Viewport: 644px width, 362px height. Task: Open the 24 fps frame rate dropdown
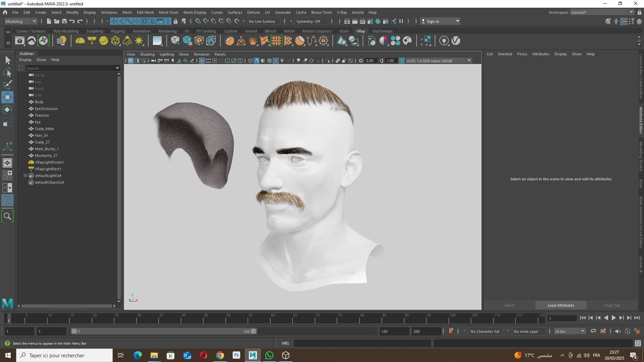pos(569,331)
